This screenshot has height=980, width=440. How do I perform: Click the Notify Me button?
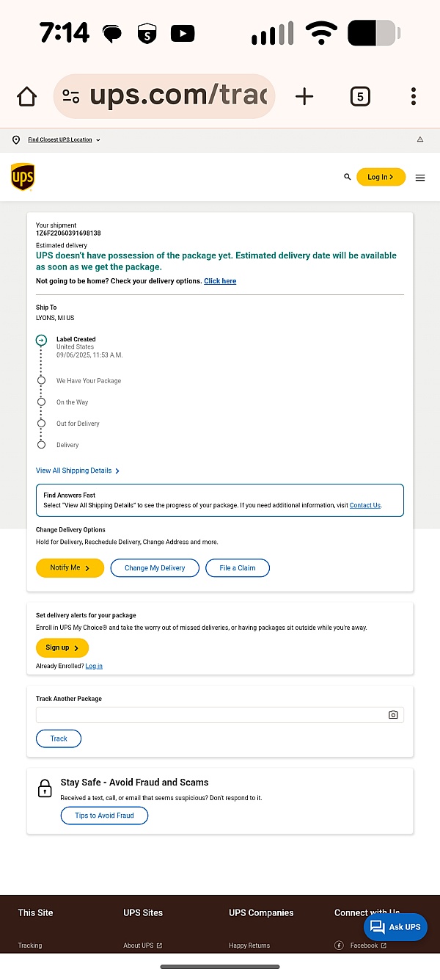[x=70, y=568]
